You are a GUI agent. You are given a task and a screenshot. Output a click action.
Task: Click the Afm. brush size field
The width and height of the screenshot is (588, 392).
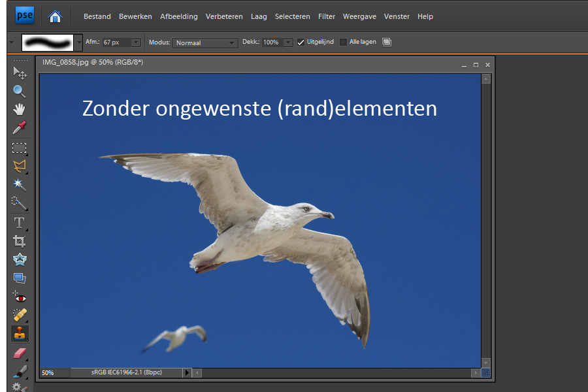pyautogui.click(x=116, y=42)
